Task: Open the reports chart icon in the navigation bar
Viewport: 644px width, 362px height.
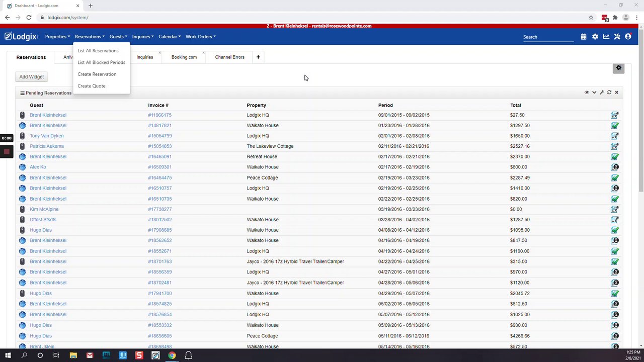Action: tap(606, 37)
